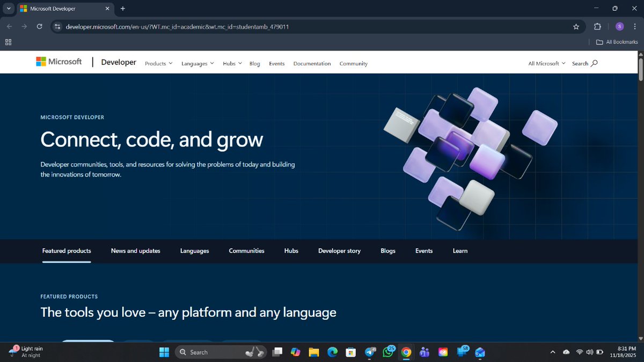The image size is (644, 362).
Task: Click inside the Windows taskbar search box
Action: point(215,352)
